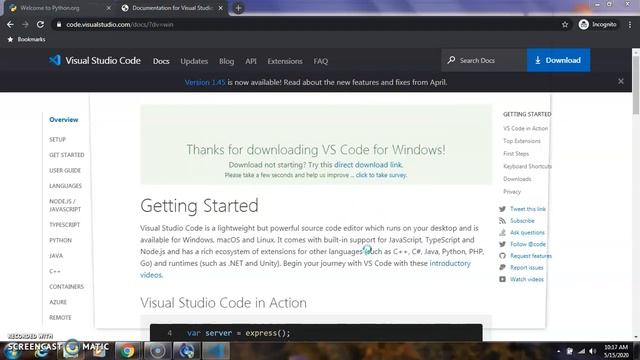This screenshot has width=640, height=360.
Task: Open a new browser tab
Action: 238,8
